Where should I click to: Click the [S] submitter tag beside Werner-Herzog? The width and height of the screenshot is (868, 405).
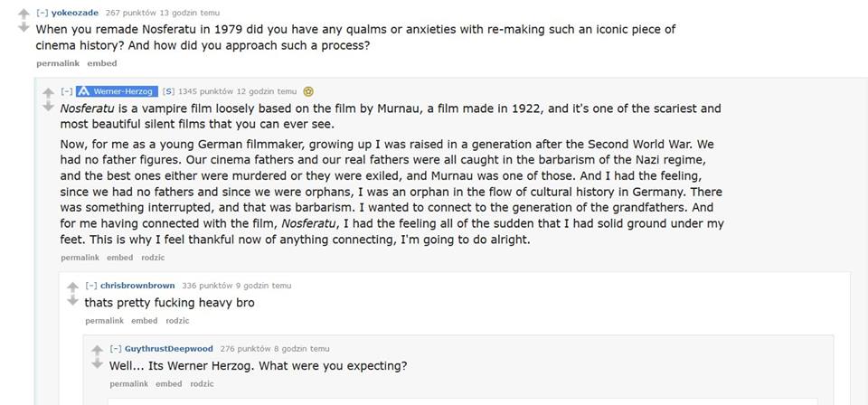(168, 91)
